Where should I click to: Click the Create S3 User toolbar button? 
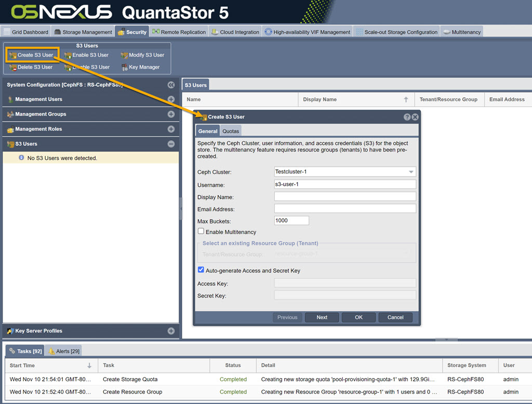[x=32, y=55]
